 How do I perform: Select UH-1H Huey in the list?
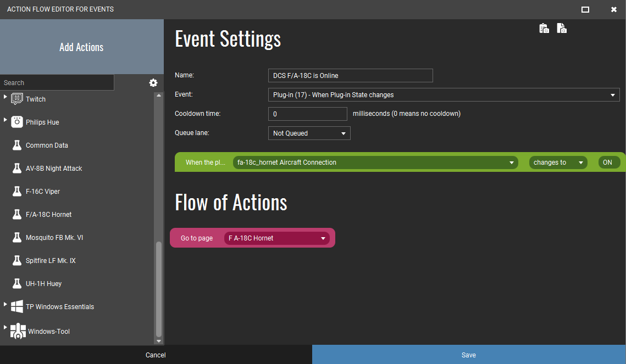43,284
